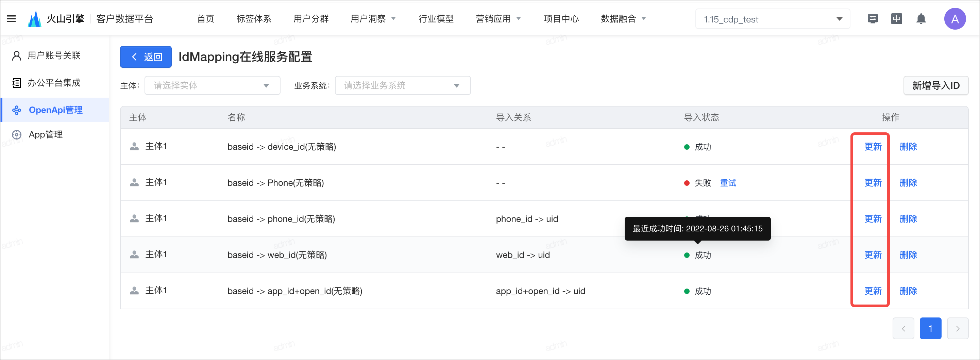Click the 名称 column header

236,117
